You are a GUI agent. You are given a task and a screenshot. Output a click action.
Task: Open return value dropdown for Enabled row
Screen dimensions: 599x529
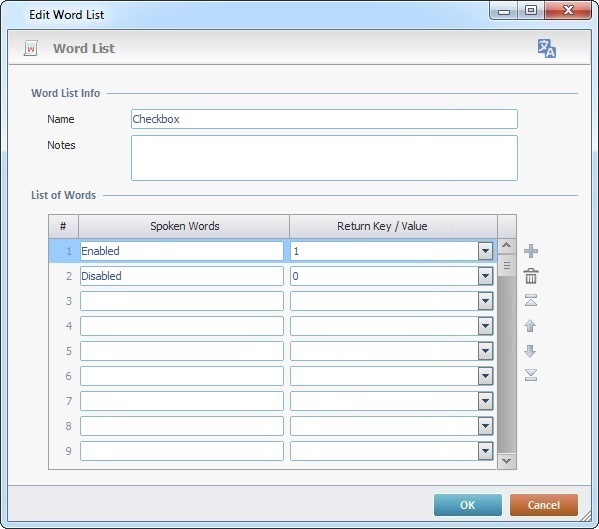point(485,251)
